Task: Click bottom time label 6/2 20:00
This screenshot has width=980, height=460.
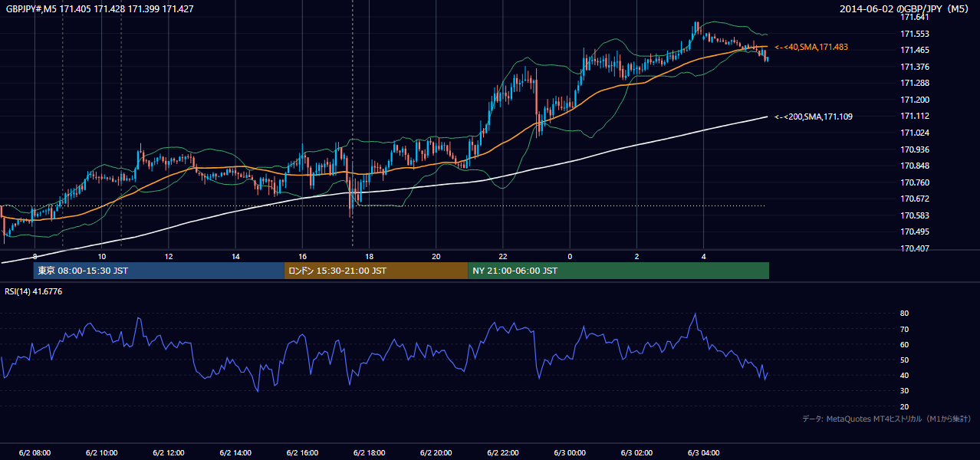Action: point(436,453)
